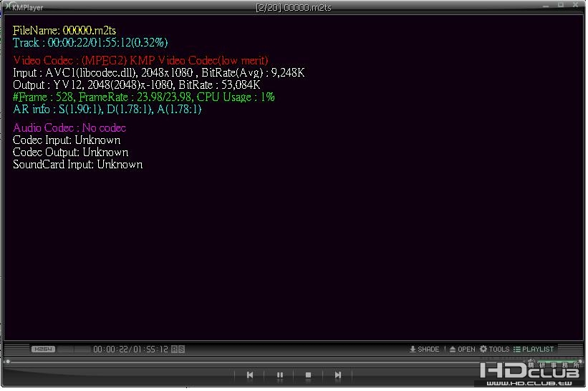
Task: Close the KMPlayer window
Action: pyautogui.click(x=577, y=5)
